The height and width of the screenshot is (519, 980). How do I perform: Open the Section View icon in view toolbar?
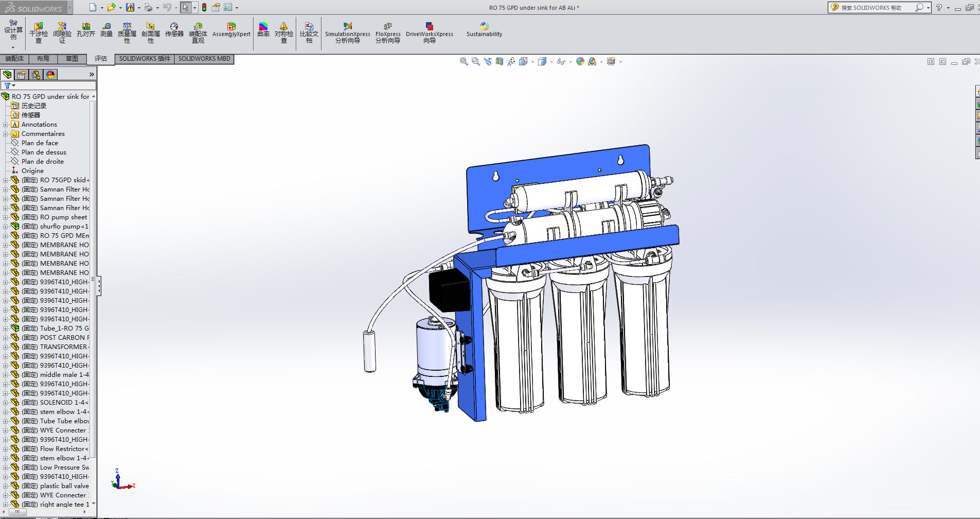point(500,61)
